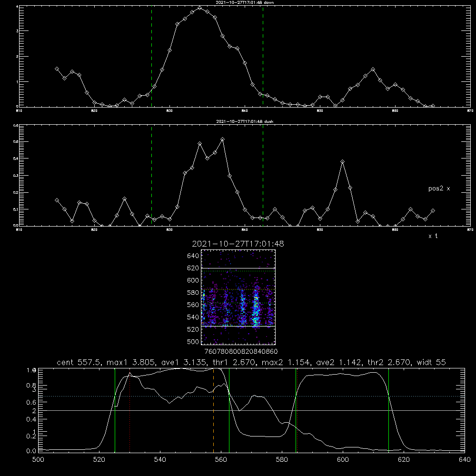This screenshot has width=476, height=476.
Task: Click the spectrogram color image
Action: tap(238, 297)
